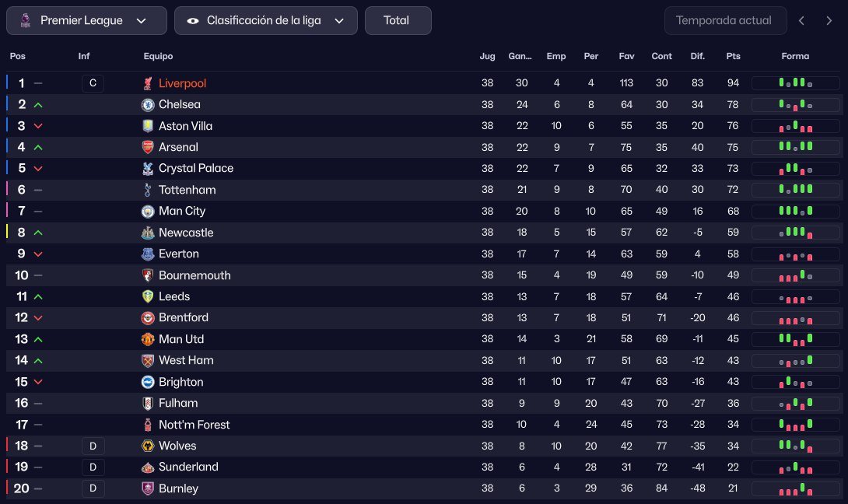Click the Man Utd club crest icon
Viewport: 848px width, 504px height.
coord(148,339)
